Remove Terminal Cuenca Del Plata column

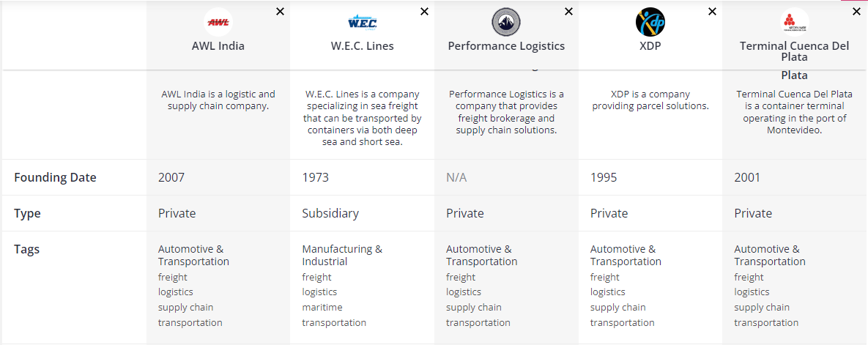pos(857,12)
